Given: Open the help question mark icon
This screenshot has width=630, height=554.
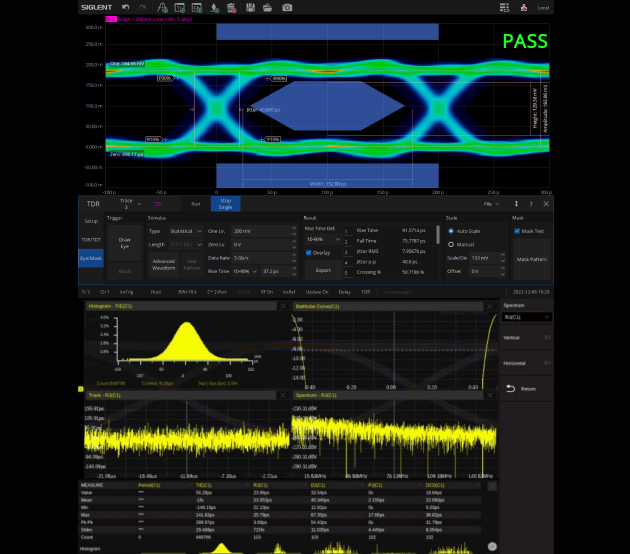Looking at the screenshot, I should pos(532,203).
